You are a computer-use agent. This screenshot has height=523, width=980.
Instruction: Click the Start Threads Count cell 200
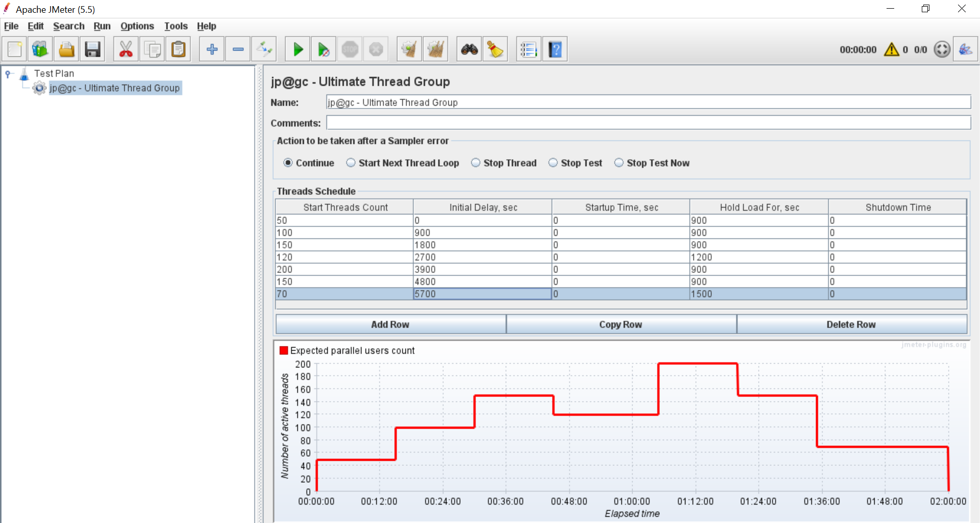pos(344,269)
